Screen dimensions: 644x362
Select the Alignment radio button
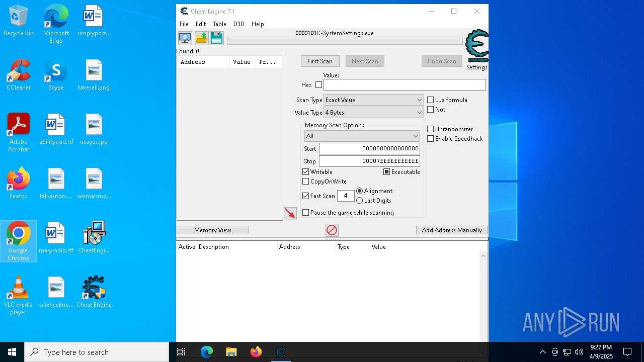[359, 191]
